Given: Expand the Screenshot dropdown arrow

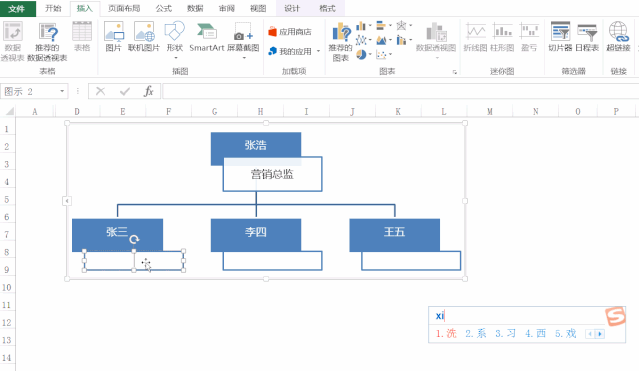Looking at the screenshot, I should (x=244, y=58).
